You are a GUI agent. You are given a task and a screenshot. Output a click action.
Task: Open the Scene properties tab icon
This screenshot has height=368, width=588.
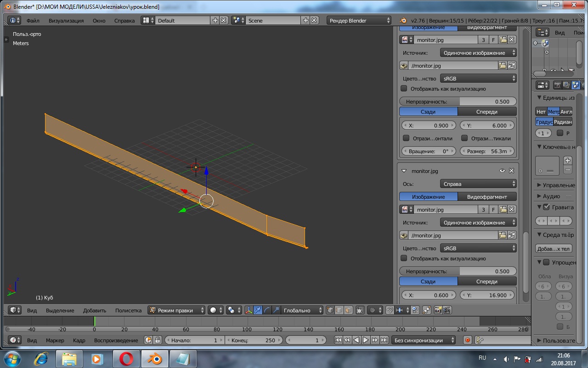(576, 85)
